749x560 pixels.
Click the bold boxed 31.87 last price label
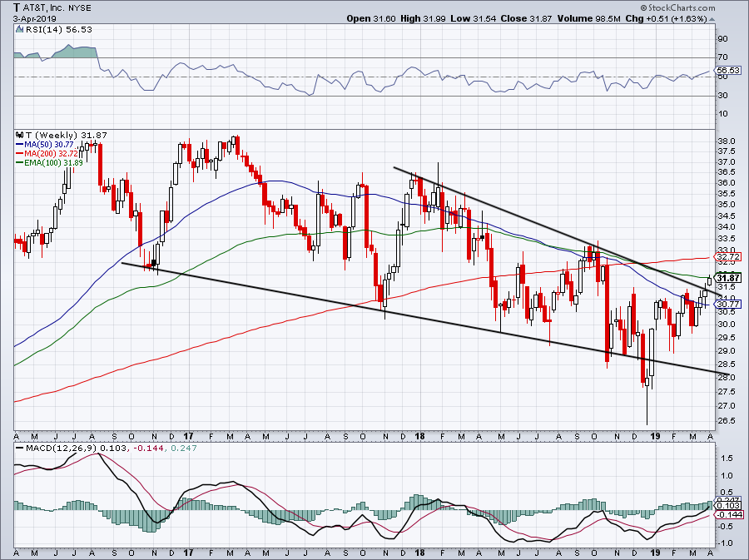point(728,278)
